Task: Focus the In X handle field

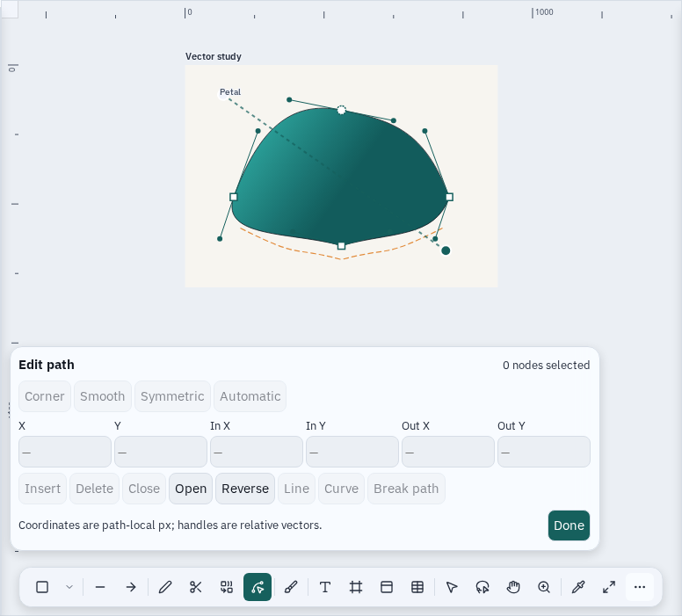Action: (x=257, y=452)
